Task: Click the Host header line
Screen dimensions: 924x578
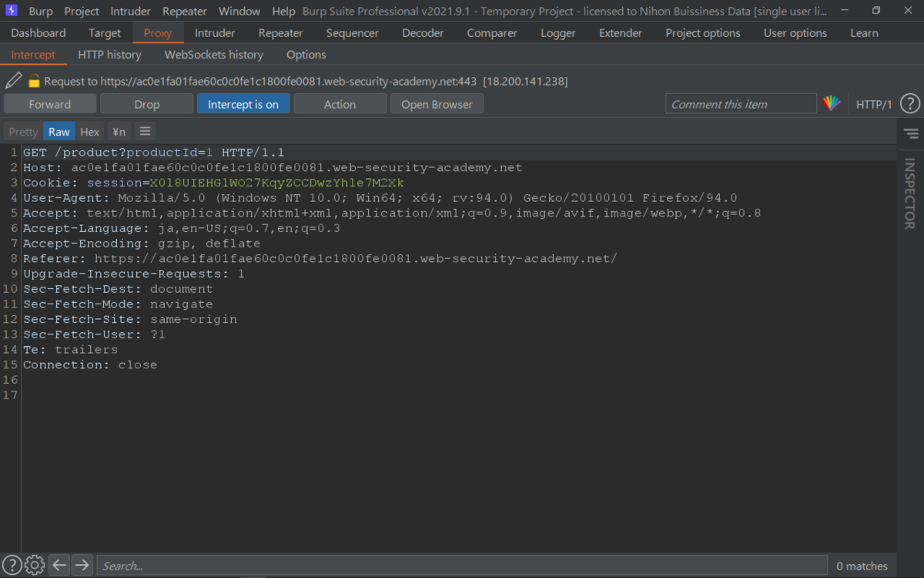Action: coord(273,167)
